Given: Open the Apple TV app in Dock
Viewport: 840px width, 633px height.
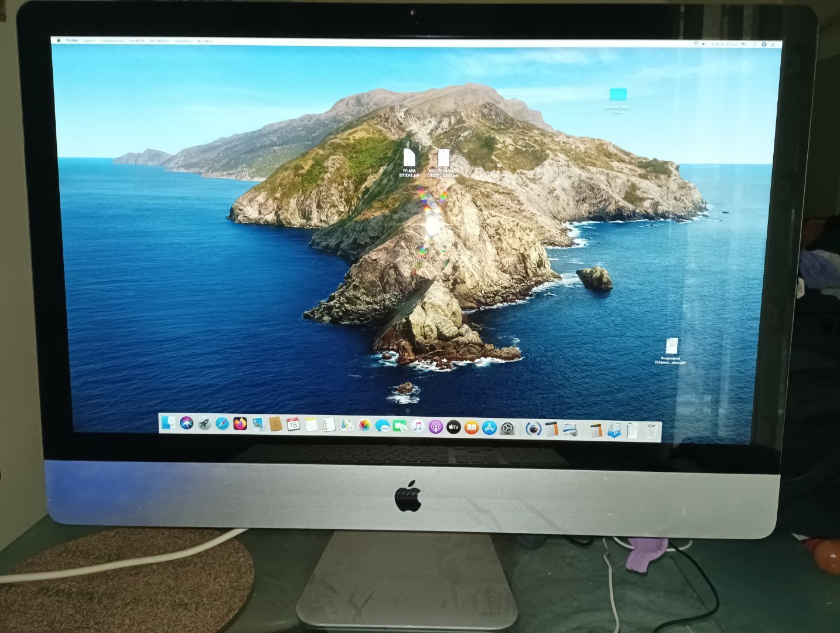Looking at the screenshot, I should pyautogui.click(x=453, y=427).
